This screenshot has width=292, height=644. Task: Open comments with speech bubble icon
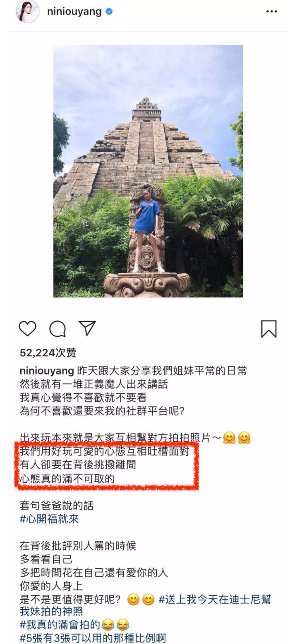click(x=57, y=329)
